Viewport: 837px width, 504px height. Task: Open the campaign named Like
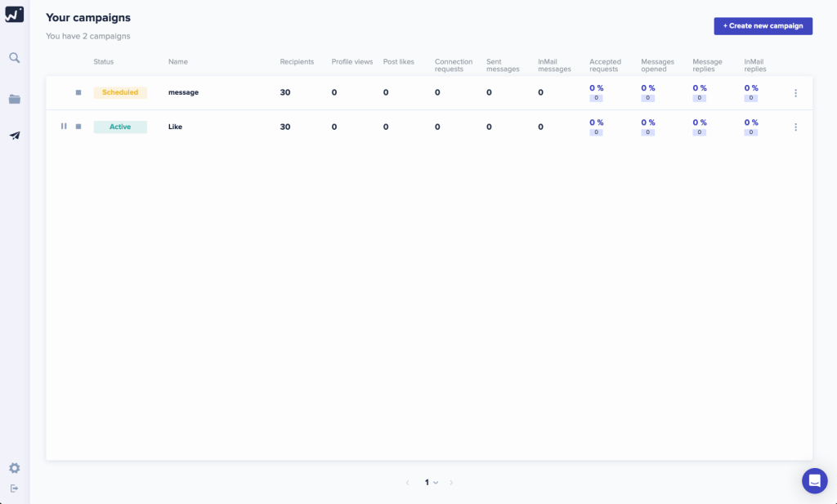pos(175,127)
